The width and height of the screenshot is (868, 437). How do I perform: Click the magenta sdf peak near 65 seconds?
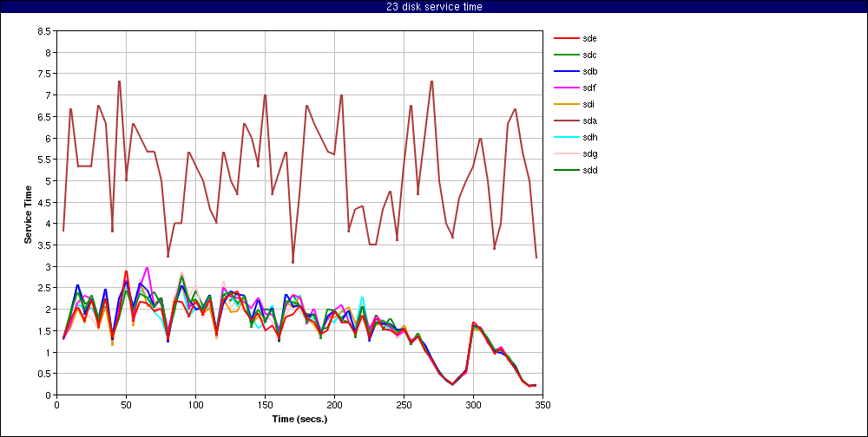147,268
